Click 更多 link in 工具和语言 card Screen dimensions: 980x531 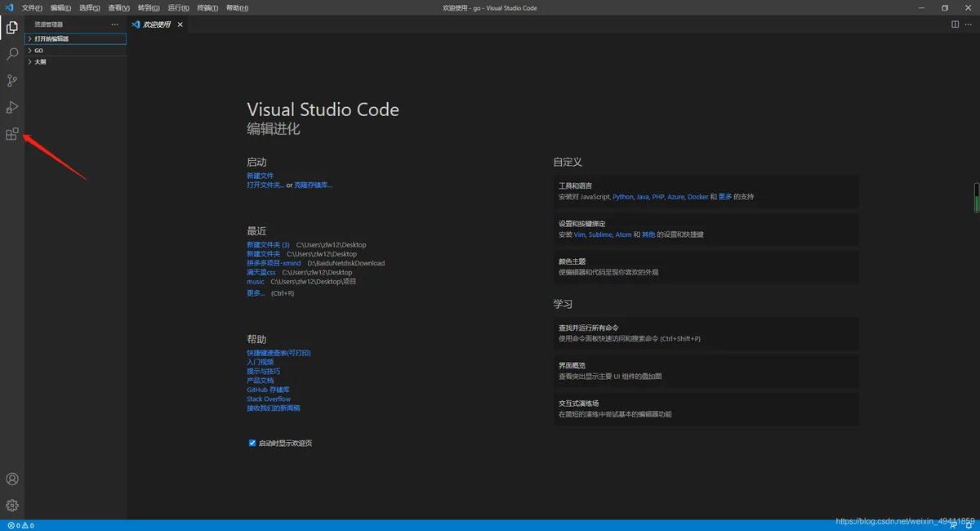(725, 197)
